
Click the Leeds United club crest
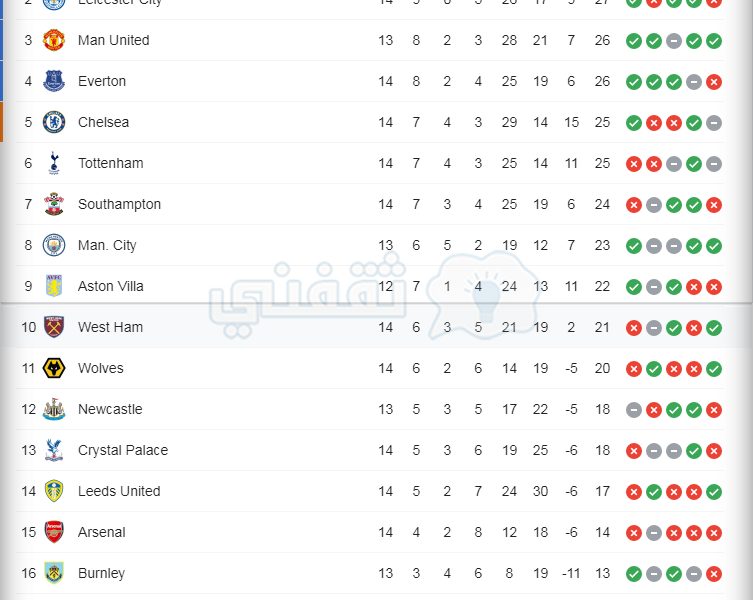coord(54,491)
